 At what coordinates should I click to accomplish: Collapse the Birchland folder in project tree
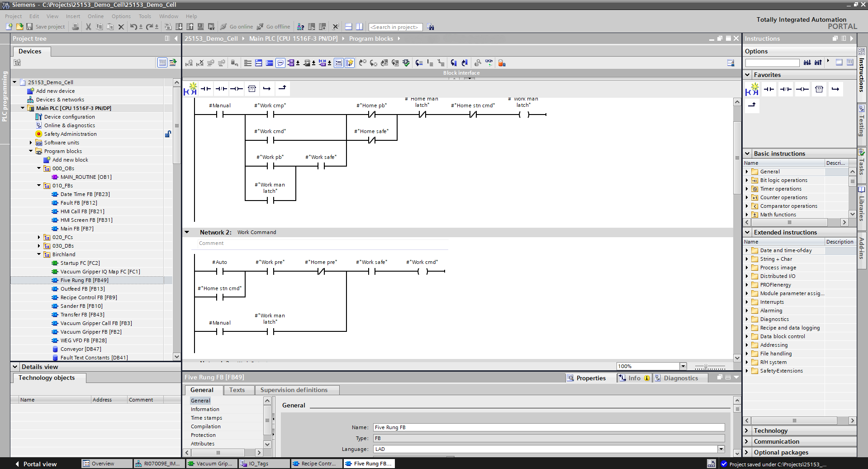(39, 254)
